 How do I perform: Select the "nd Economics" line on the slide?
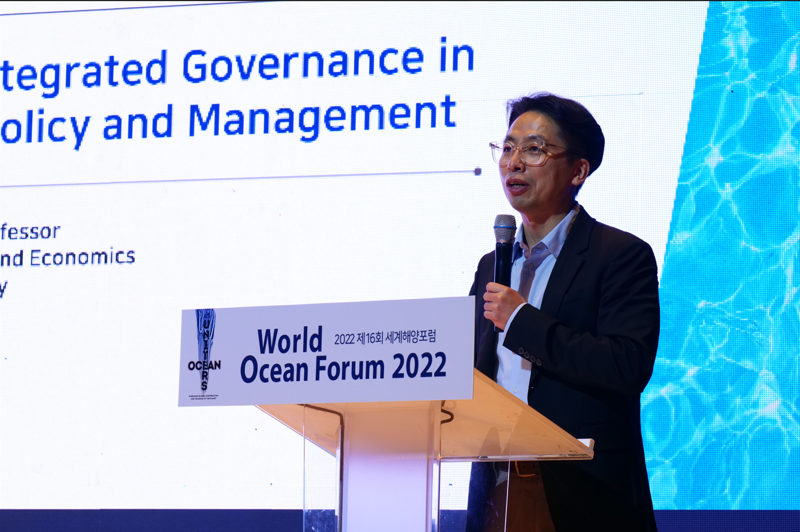pyautogui.click(x=68, y=258)
